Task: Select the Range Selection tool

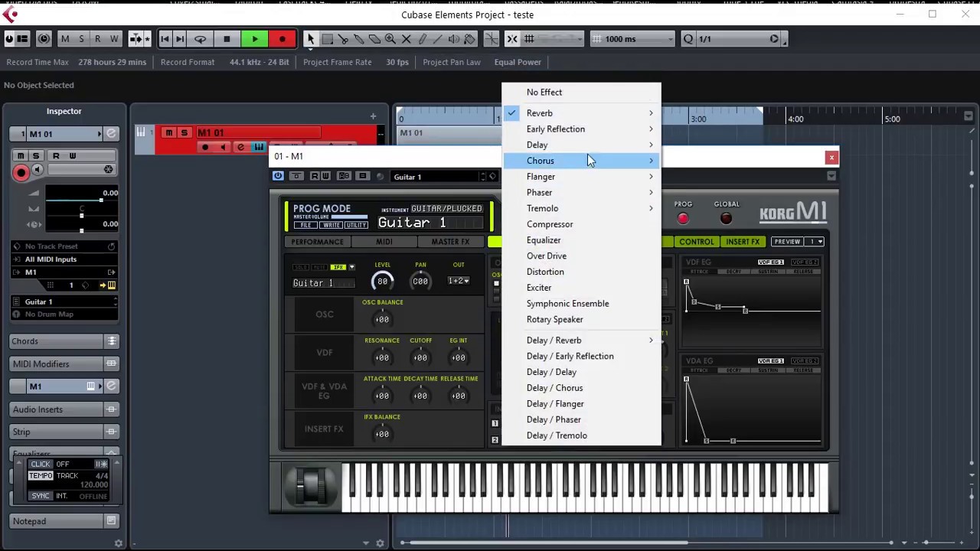Action: pos(327,39)
